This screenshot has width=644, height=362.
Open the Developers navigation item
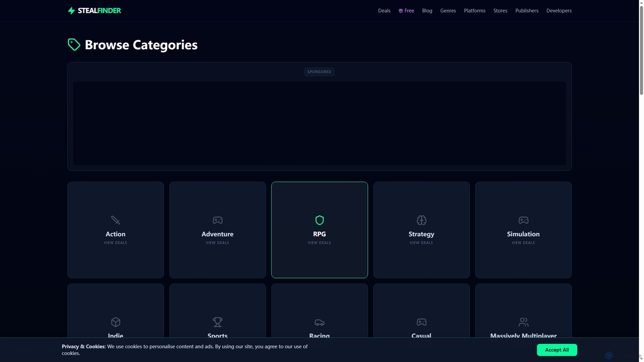pyautogui.click(x=559, y=11)
